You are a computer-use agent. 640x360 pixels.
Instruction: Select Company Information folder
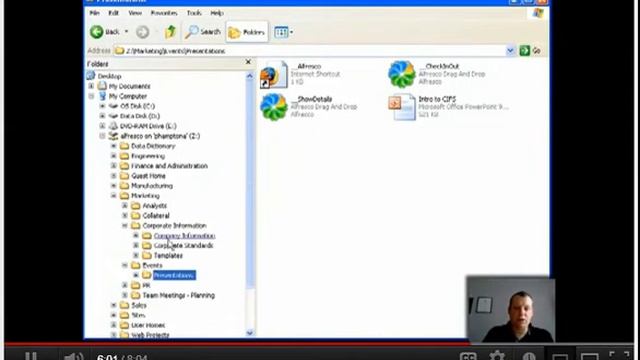[x=184, y=236]
